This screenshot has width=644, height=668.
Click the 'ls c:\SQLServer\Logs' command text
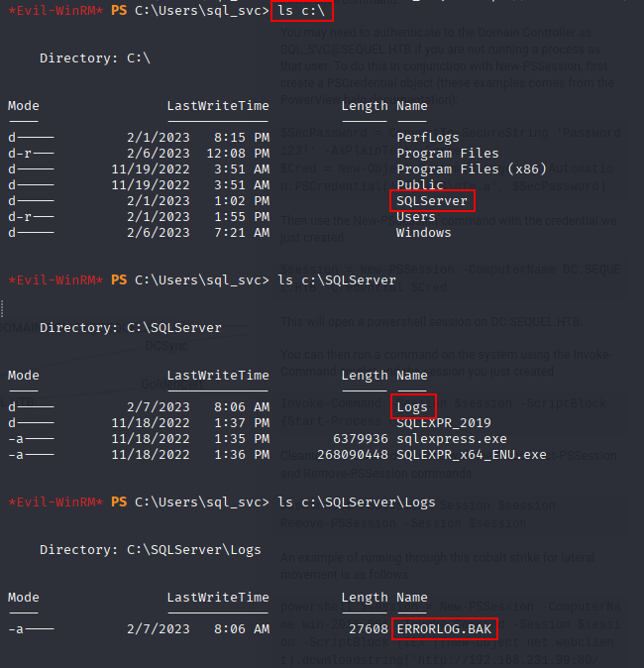(x=356, y=501)
